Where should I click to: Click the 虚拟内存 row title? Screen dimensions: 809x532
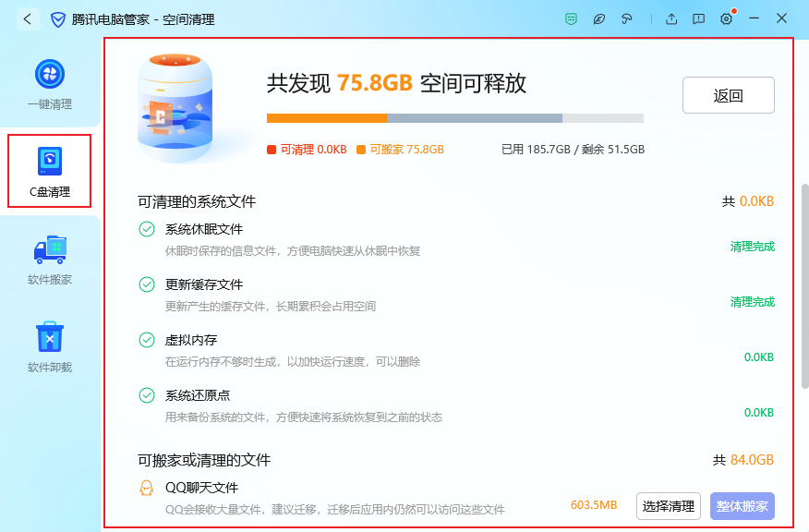coord(191,340)
